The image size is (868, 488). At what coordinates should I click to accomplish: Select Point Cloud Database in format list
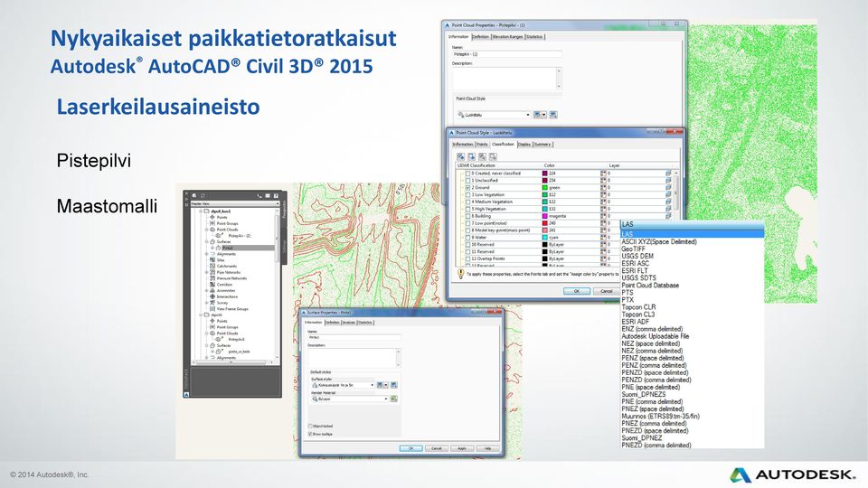[x=650, y=286]
